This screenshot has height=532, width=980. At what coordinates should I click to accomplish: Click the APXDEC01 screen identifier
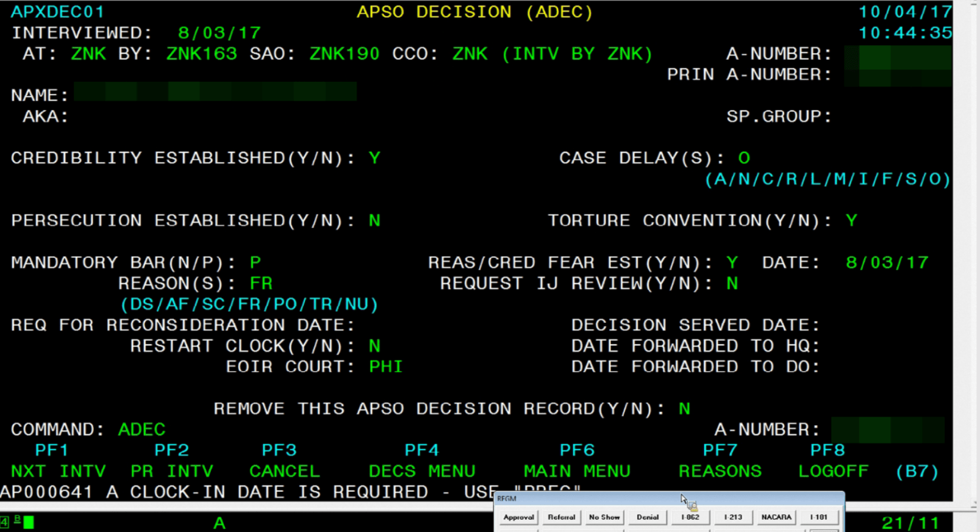click(x=58, y=12)
